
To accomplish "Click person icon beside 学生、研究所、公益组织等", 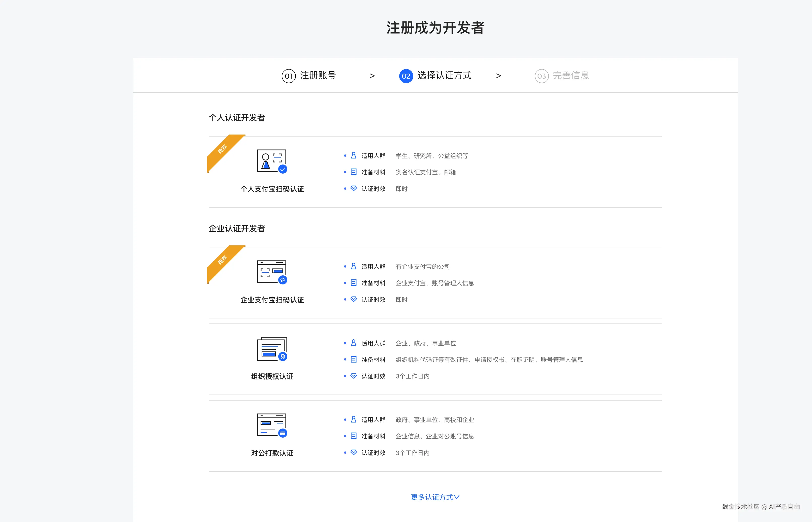I will coord(353,156).
